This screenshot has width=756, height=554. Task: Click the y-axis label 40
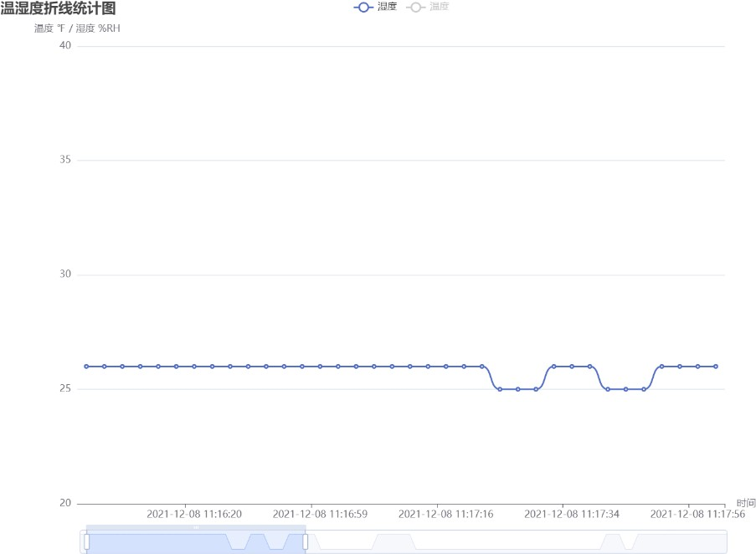[x=65, y=45]
